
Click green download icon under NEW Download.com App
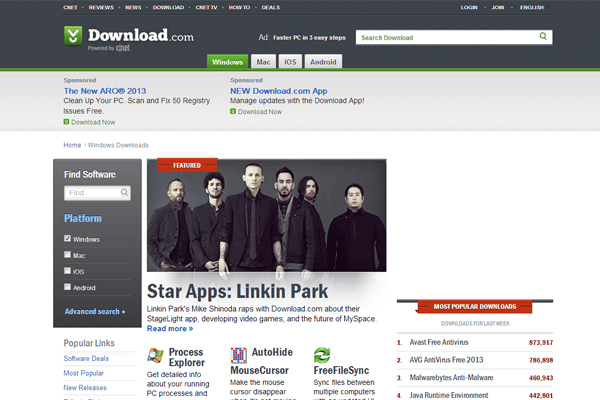[233, 111]
